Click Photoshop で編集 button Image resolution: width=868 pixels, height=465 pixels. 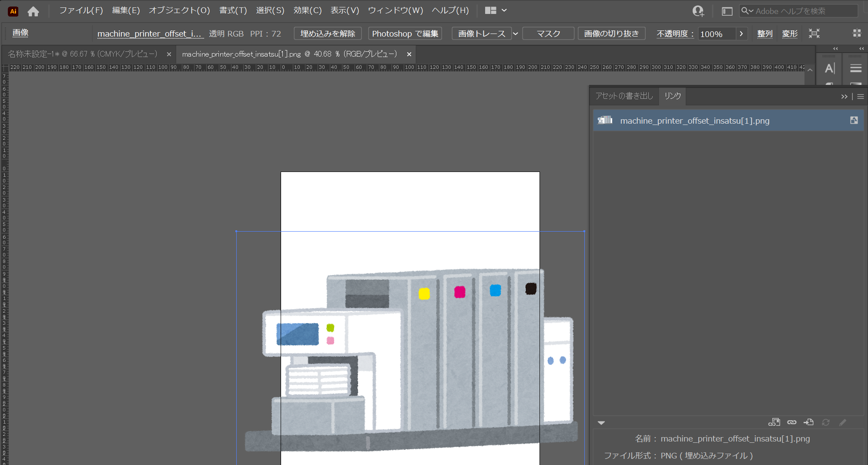(405, 34)
